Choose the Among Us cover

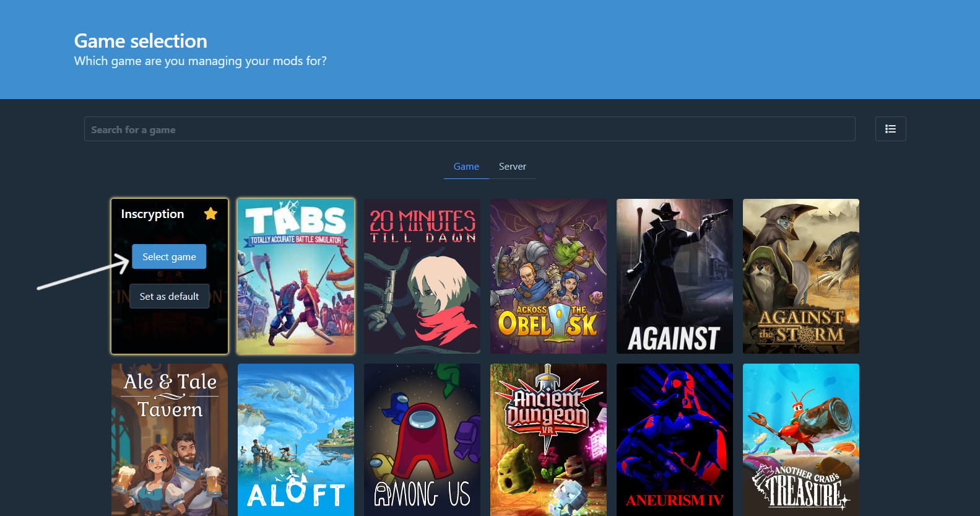tap(422, 440)
